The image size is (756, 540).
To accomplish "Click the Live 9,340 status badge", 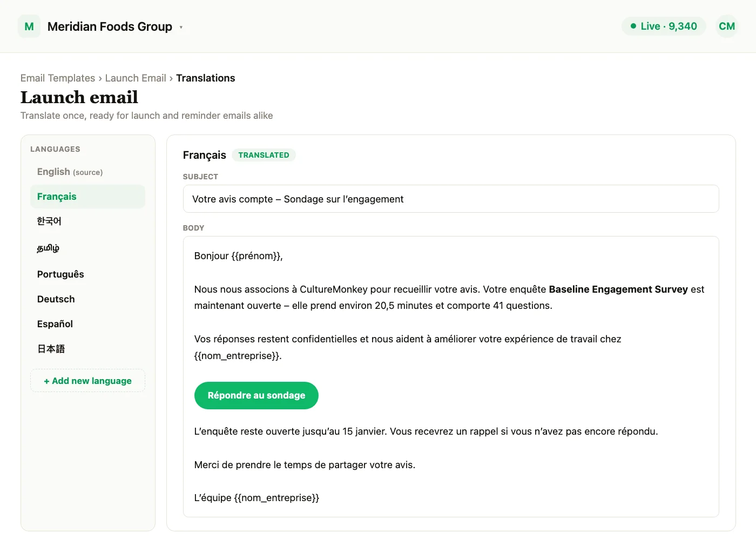I will click(664, 26).
